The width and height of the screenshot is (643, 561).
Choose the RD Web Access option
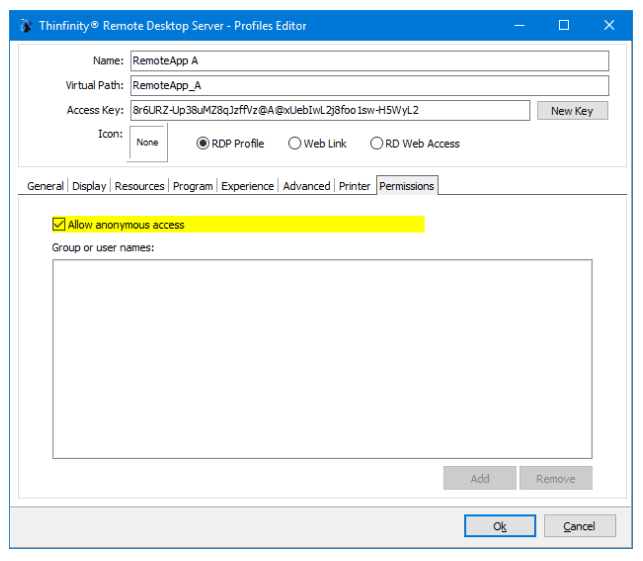(377, 143)
